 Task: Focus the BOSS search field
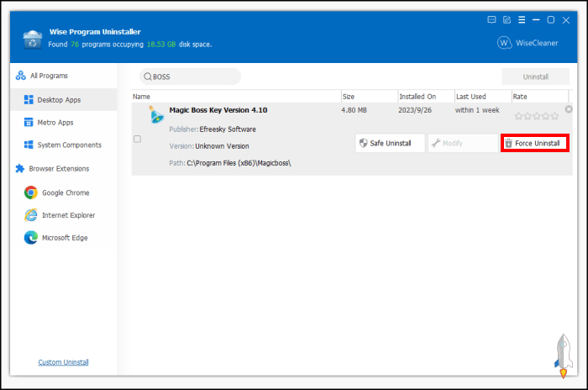point(190,76)
